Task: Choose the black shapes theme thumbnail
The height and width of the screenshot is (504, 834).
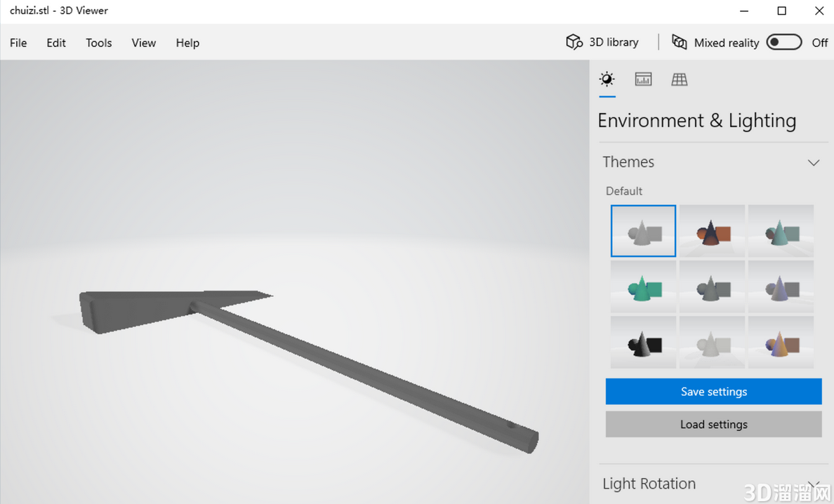Action: point(643,343)
